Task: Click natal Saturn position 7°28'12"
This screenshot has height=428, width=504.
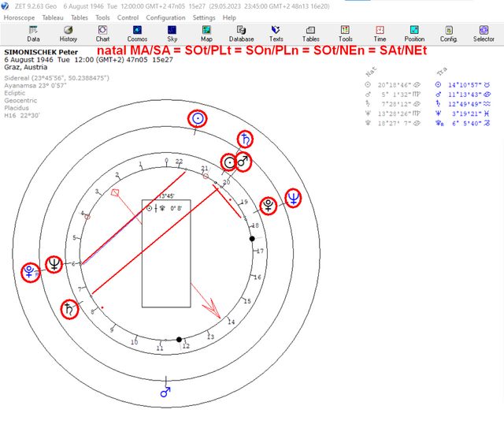Action: (x=393, y=104)
